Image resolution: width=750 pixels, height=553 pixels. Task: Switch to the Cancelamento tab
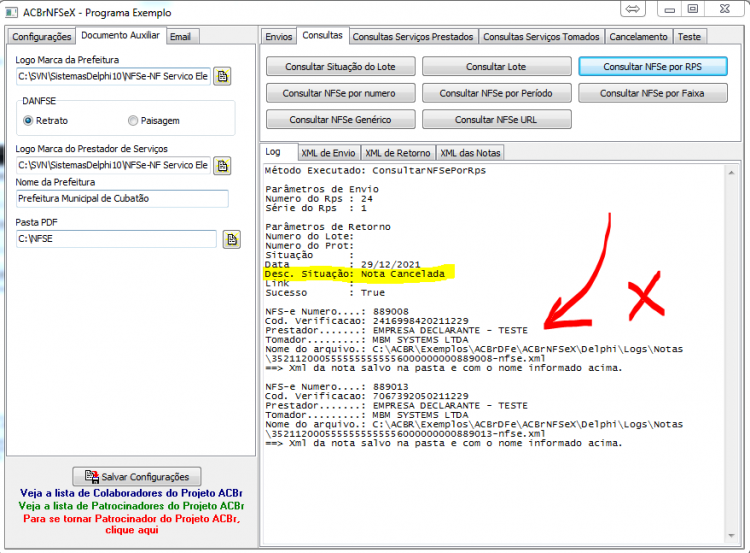pos(638,37)
